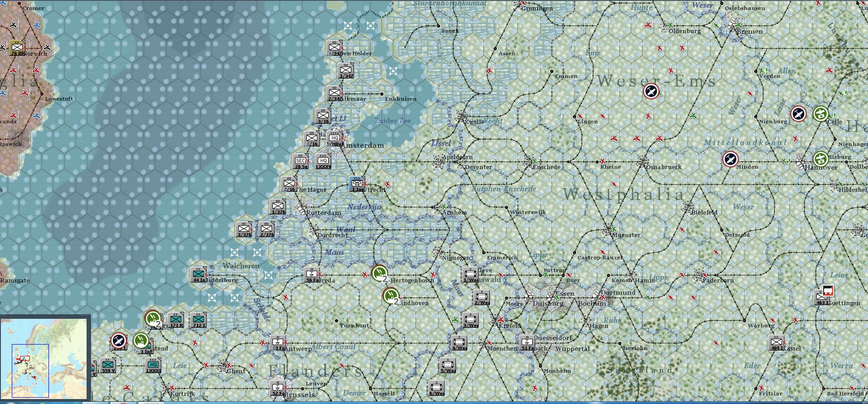Click the green round icon at Hannover
The height and width of the screenshot is (404, 868).
pos(821,159)
